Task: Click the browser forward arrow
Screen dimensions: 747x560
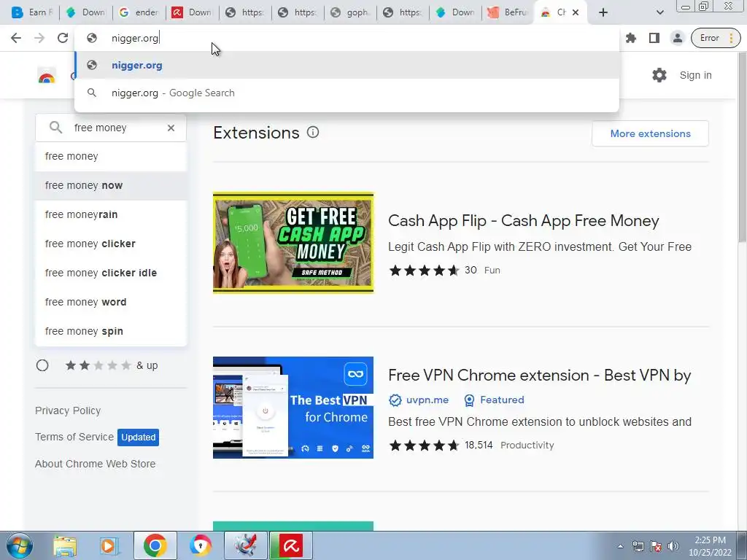Action: (x=39, y=38)
